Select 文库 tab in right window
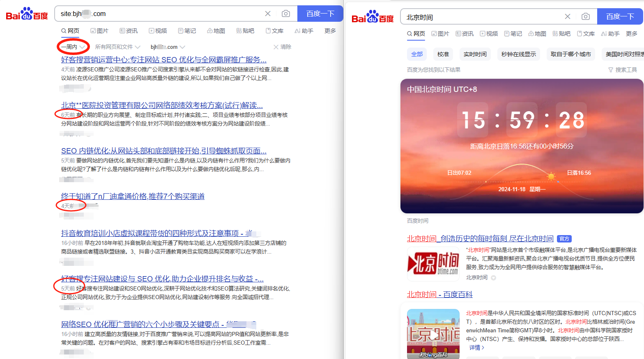The height and width of the screenshot is (359, 644). tap(586, 34)
